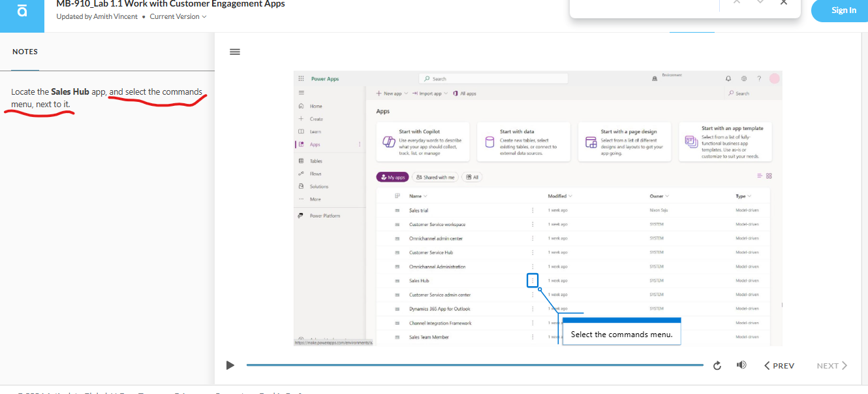This screenshot has height=394, width=868.
Task: Click the site logo icon at top left
Action: pyautogui.click(x=22, y=12)
